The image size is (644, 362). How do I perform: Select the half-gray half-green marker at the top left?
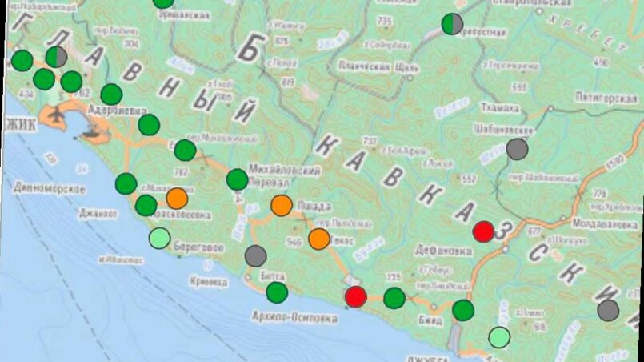point(56,57)
